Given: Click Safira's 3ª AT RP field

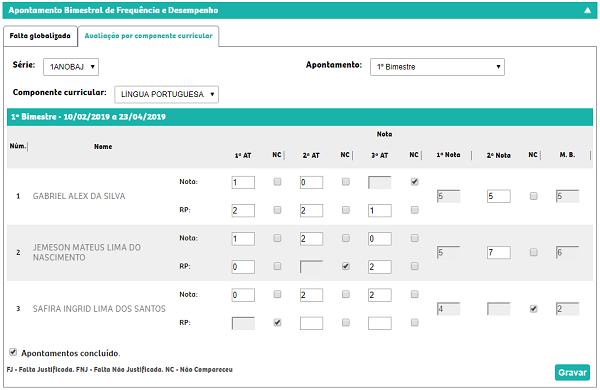Looking at the screenshot, I should coord(380,323).
